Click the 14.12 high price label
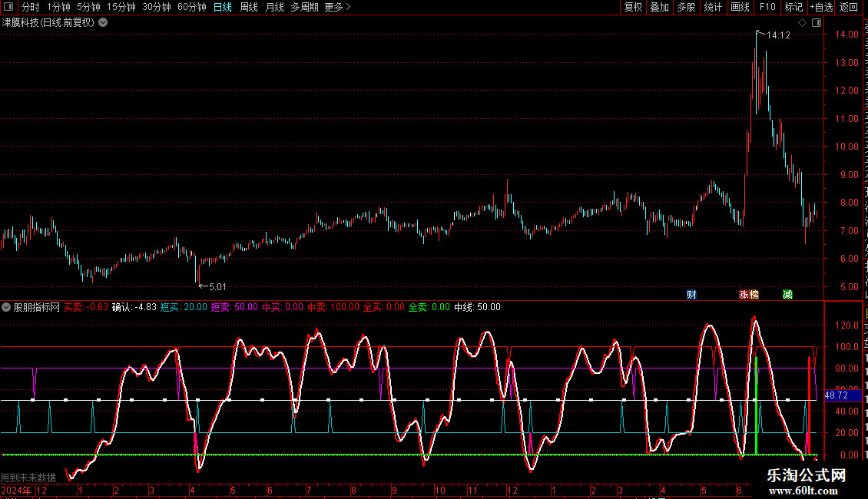This screenshot has width=868, height=499. coord(778,35)
